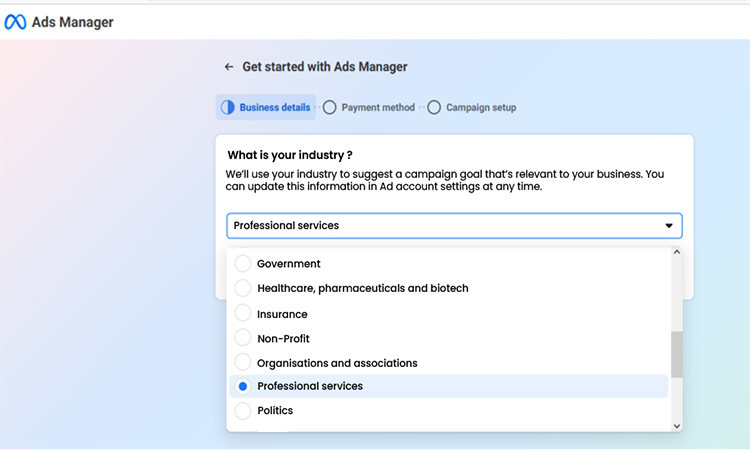This screenshot has width=750, height=450.
Task: Open the Professional services industry dropdown
Action: click(x=454, y=226)
